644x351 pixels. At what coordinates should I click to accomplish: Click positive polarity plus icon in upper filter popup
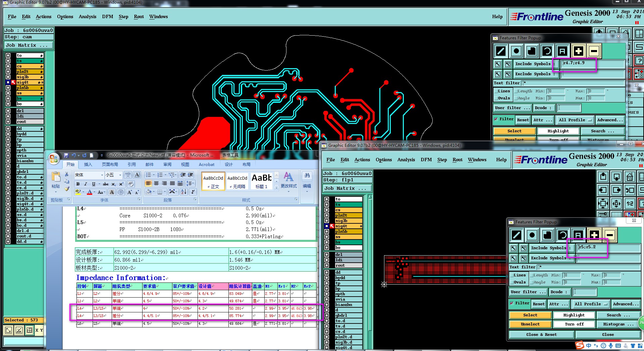pos(578,51)
